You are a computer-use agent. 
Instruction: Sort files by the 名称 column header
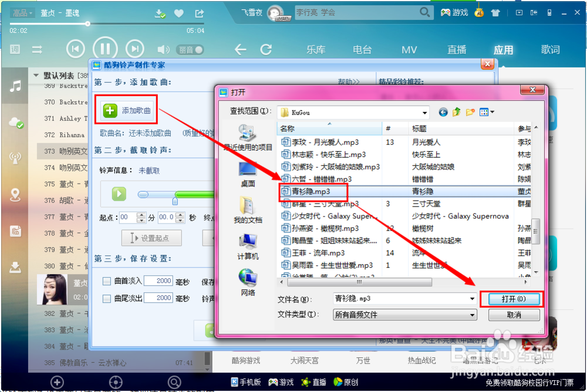point(329,129)
